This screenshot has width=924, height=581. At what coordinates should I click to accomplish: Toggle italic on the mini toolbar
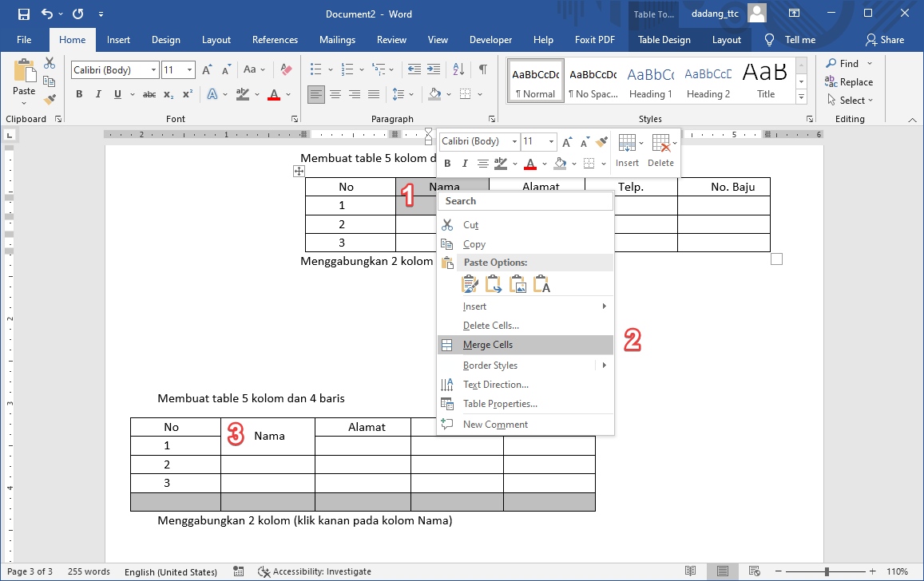tap(464, 163)
